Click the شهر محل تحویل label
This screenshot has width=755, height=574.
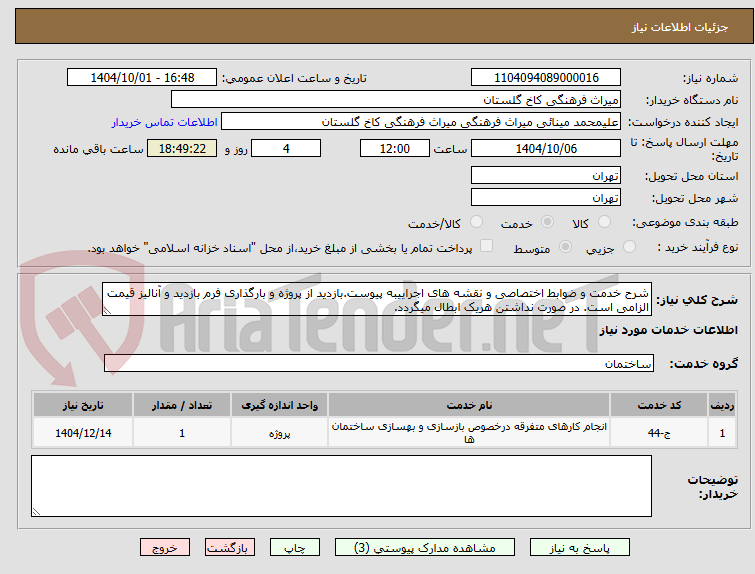pos(695,198)
